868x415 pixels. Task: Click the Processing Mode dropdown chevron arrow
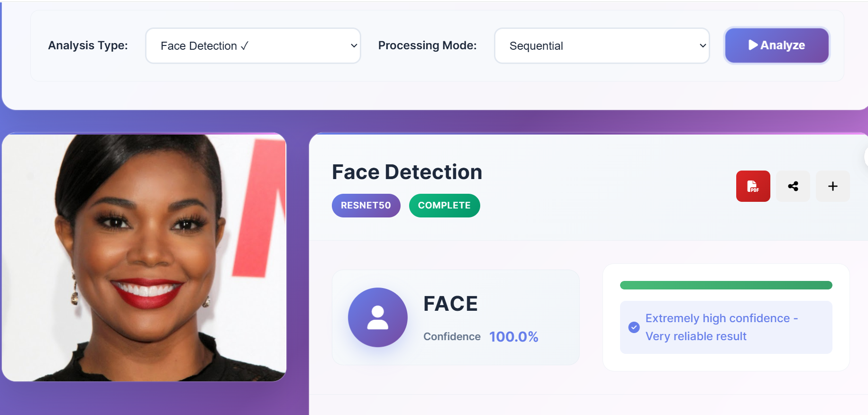(703, 45)
